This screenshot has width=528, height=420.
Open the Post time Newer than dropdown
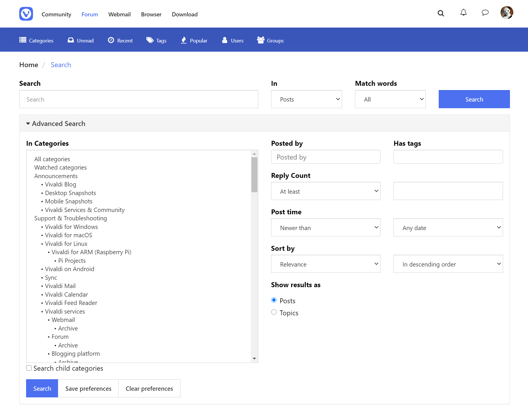pyautogui.click(x=326, y=227)
